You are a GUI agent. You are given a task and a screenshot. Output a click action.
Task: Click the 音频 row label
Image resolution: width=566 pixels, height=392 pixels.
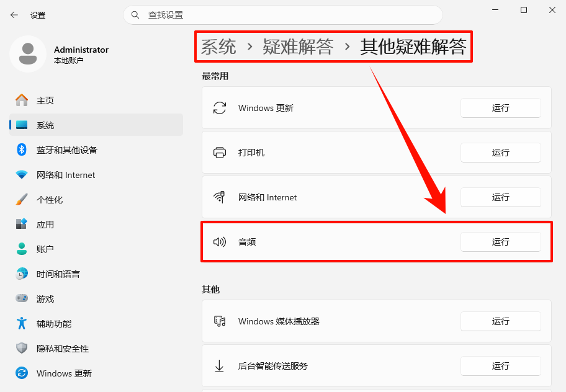(247, 242)
